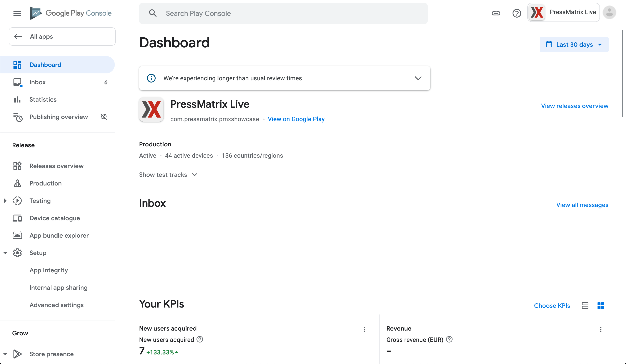Open the hamburger navigation menu
Image resolution: width=626 pixels, height=364 pixels.
coord(17,13)
